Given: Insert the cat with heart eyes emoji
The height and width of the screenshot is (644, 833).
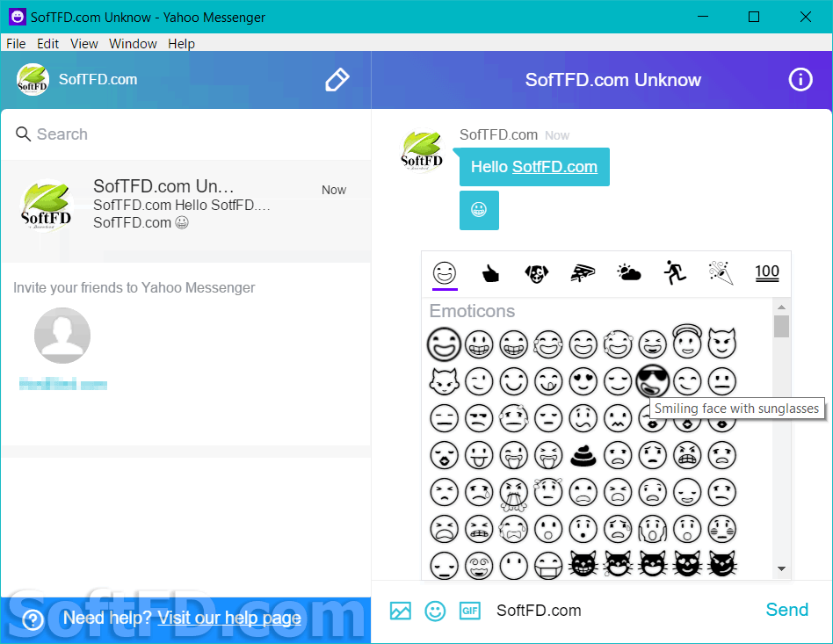Looking at the screenshot, I should tap(687, 564).
